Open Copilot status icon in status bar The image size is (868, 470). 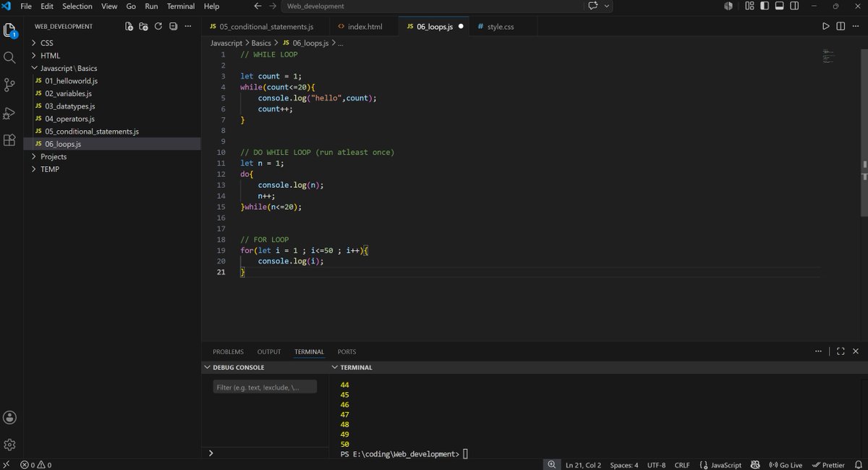755,465
